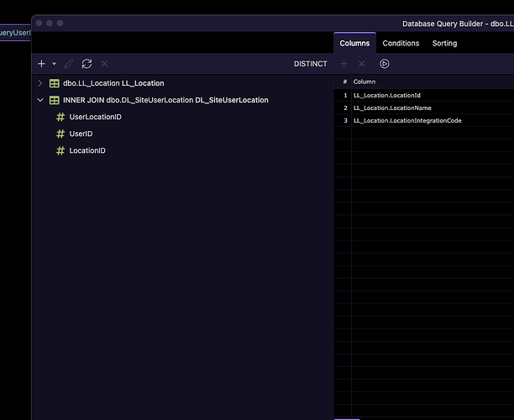Click row number 1 in the grid
The image size is (514, 420).
pos(345,96)
